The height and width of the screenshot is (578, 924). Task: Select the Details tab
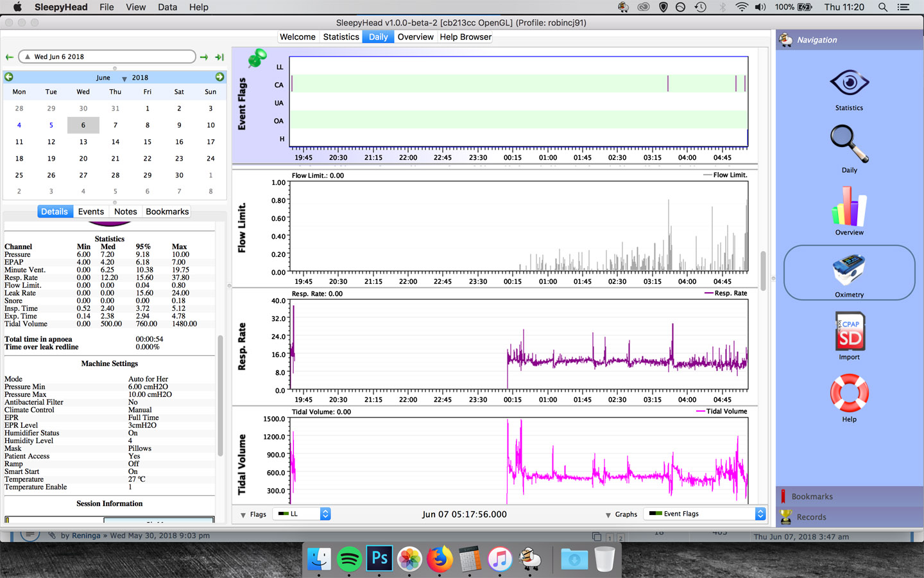tap(55, 211)
